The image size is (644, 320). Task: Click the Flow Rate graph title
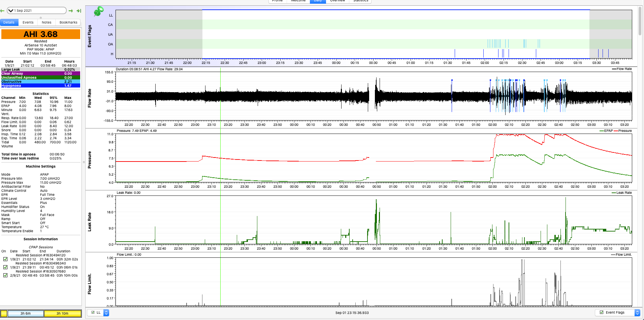(x=90, y=98)
